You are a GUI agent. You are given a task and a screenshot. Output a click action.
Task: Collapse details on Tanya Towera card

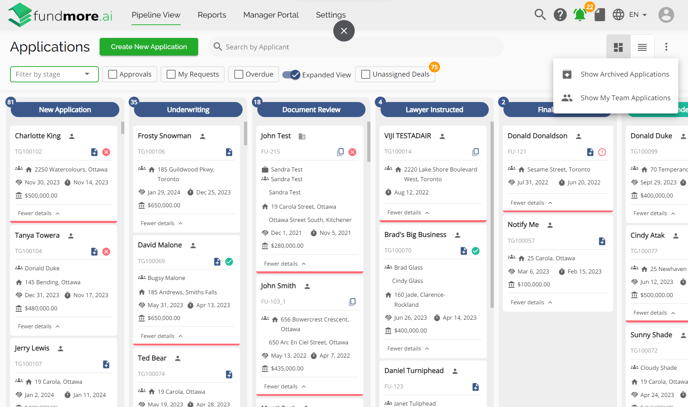[x=39, y=327]
